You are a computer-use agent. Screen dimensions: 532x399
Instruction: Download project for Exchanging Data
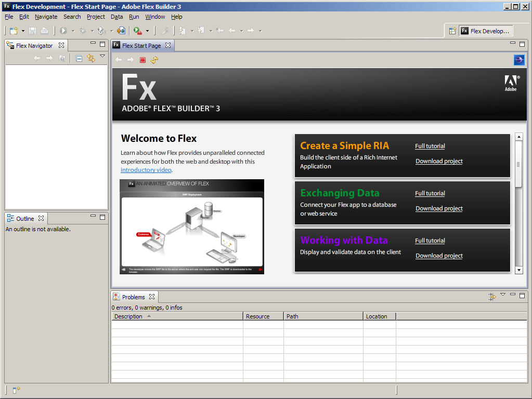pos(439,208)
